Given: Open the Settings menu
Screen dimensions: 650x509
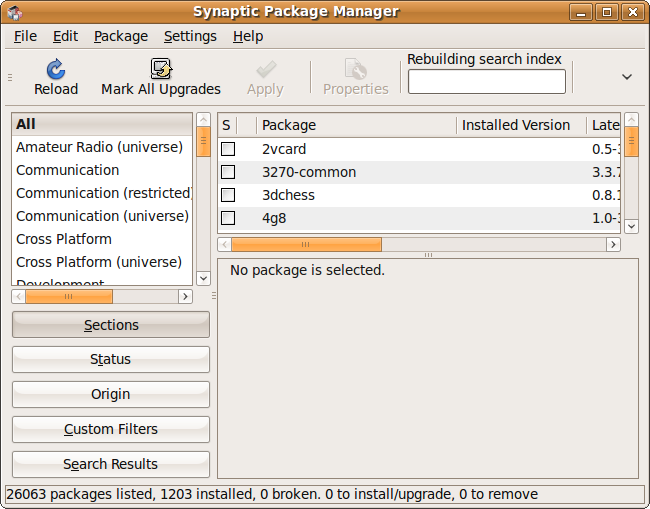Looking at the screenshot, I should click(190, 36).
